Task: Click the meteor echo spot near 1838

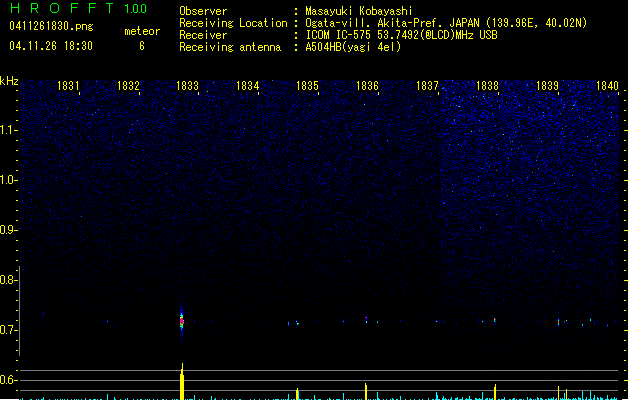Action: tap(495, 320)
